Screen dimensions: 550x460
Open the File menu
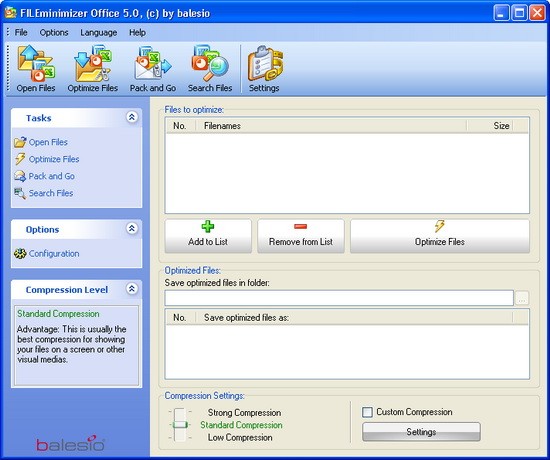21,32
